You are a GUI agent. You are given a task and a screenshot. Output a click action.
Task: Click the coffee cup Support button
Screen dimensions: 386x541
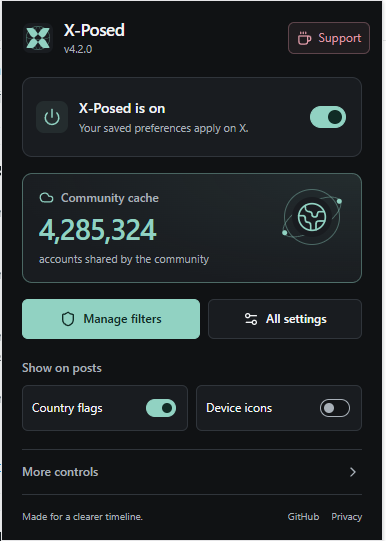point(329,38)
